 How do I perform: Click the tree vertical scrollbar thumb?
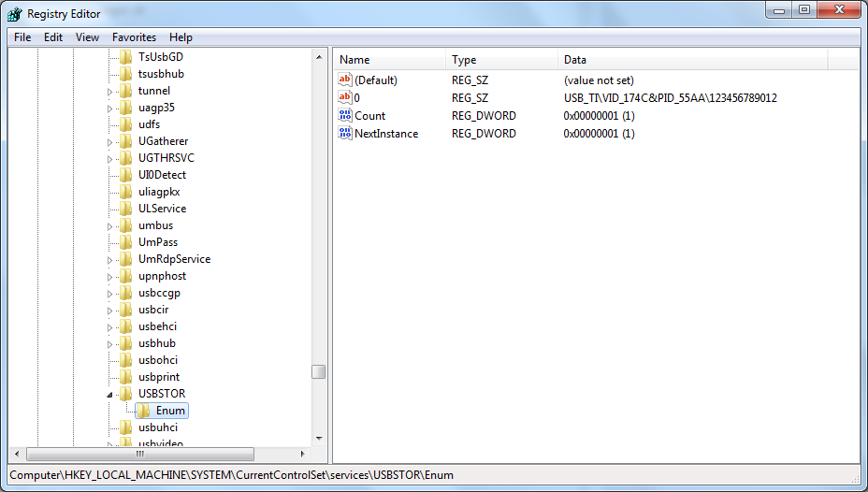tap(319, 371)
